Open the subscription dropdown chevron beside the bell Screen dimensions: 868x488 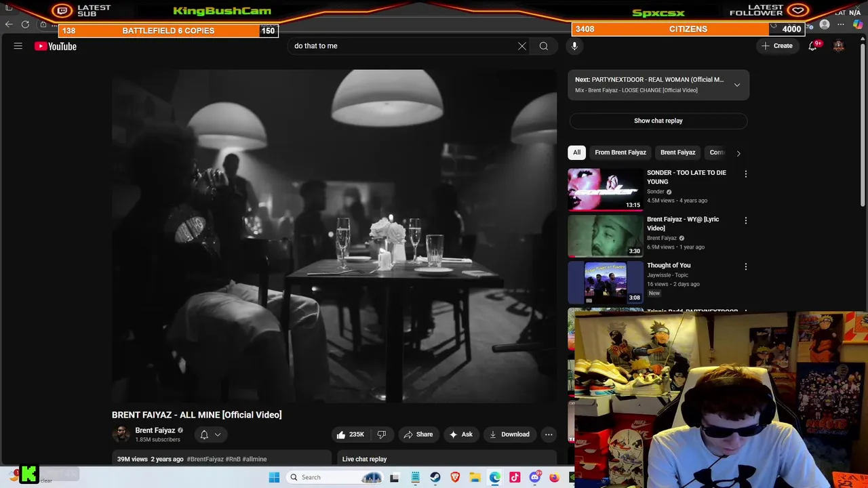click(218, 434)
